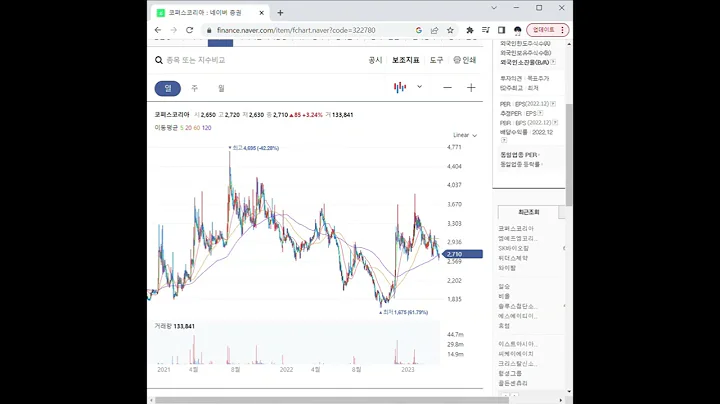The height and width of the screenshot is (404, 720).
Task: Open SK바이오팜 in recent list
Action: (513, 248)
